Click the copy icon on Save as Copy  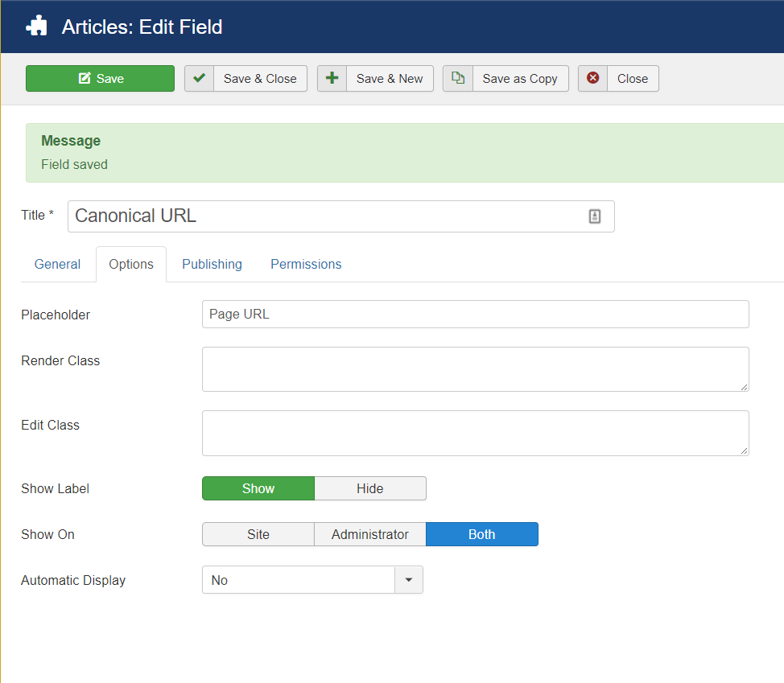(x=457, y=78)
